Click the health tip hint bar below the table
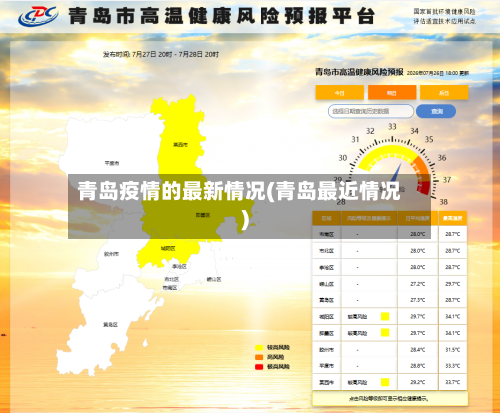 pyautogui.click(x=390, y=398)
